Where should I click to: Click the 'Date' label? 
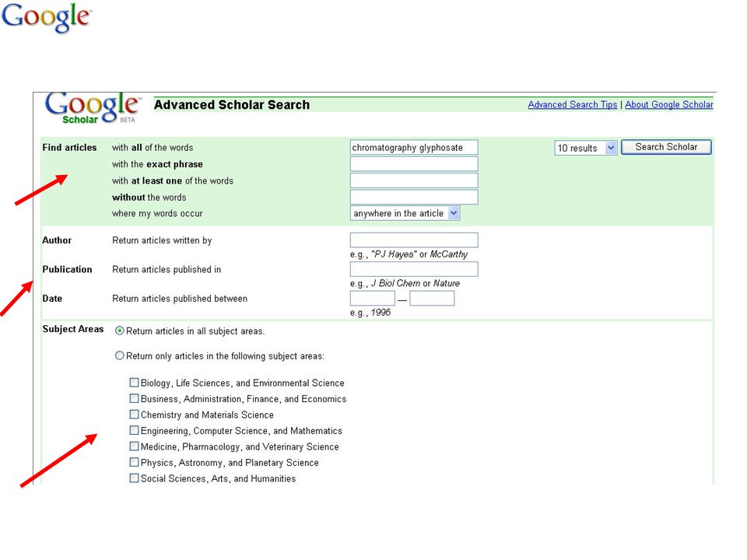[x=52, y=299]
